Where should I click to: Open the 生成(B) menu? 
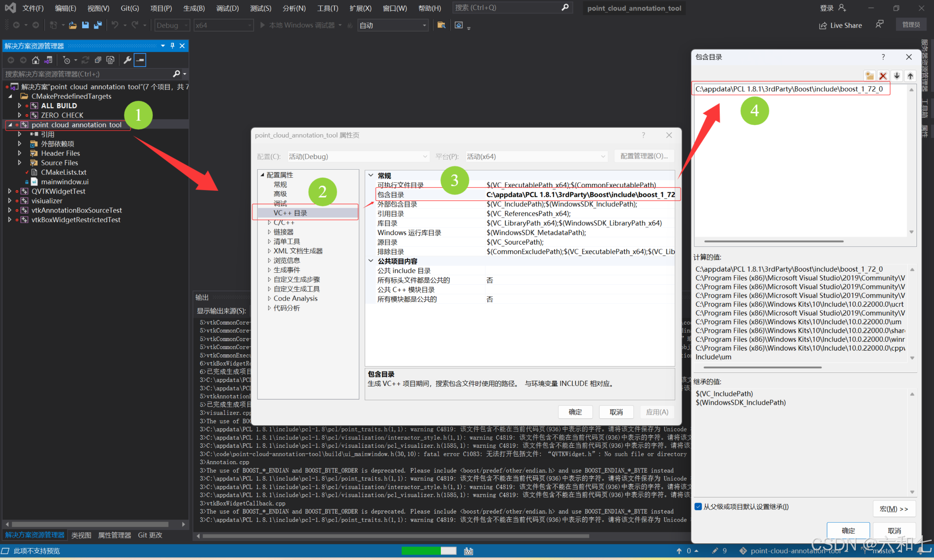pyautogui.click(x=194, y=8)
